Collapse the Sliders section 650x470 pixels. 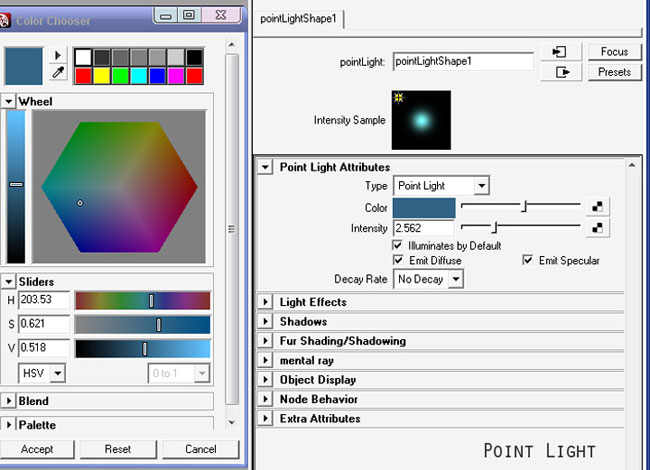point(8,281)
